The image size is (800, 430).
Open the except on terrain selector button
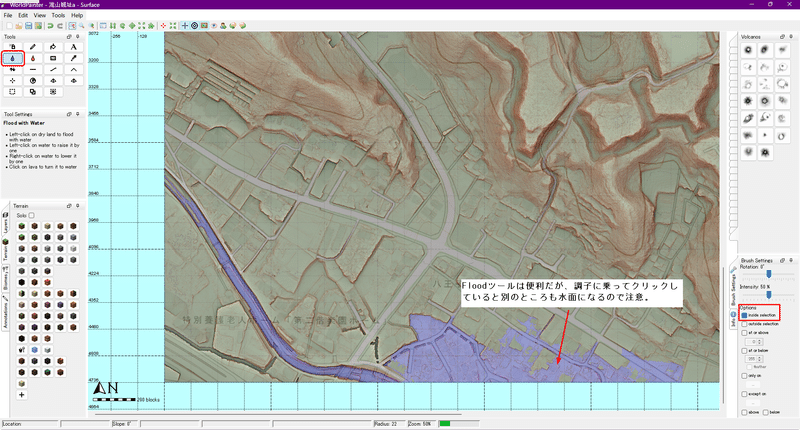(754, 403)
